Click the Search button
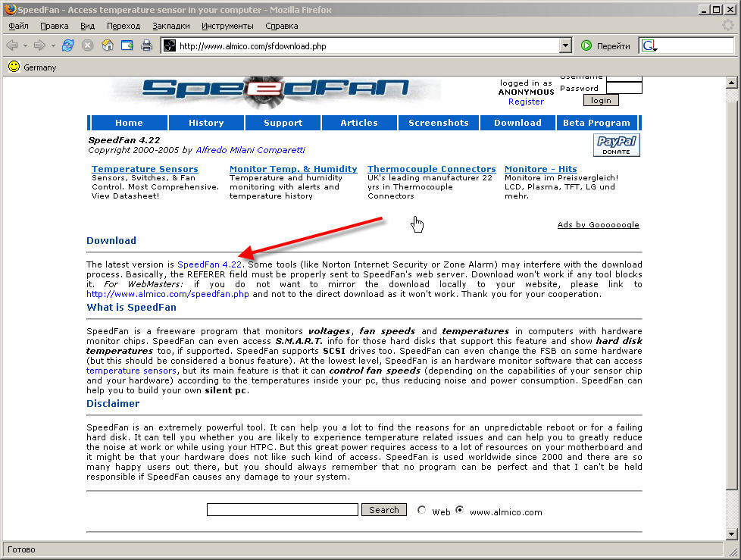The width and height of the screenshot is (741, 560). coord(383,509)
